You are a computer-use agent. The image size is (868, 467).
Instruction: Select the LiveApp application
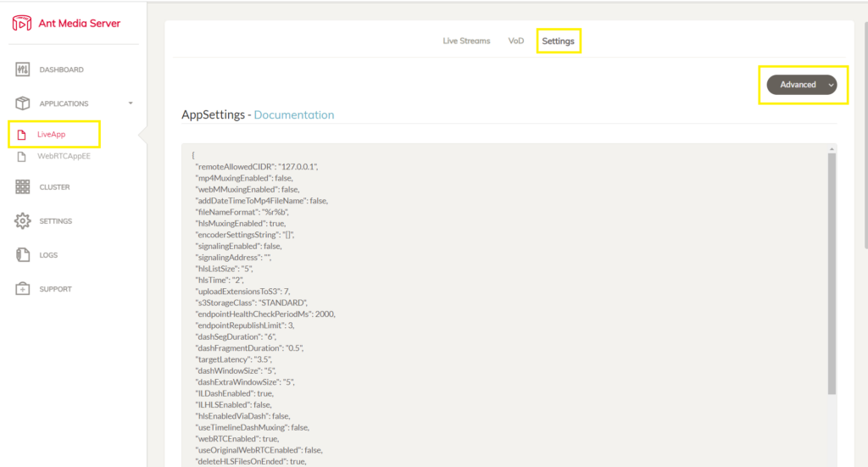(52, 135)
